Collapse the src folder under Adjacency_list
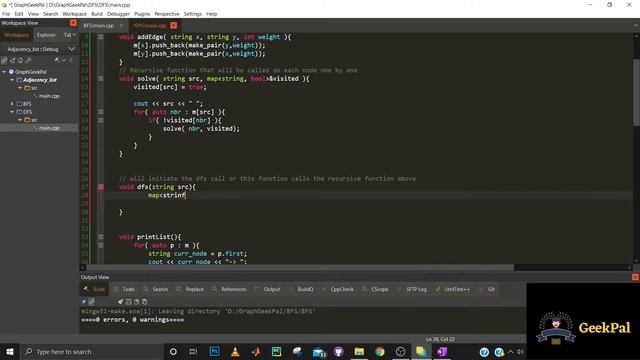Viewport: 640px width, 360px height. 20,88
